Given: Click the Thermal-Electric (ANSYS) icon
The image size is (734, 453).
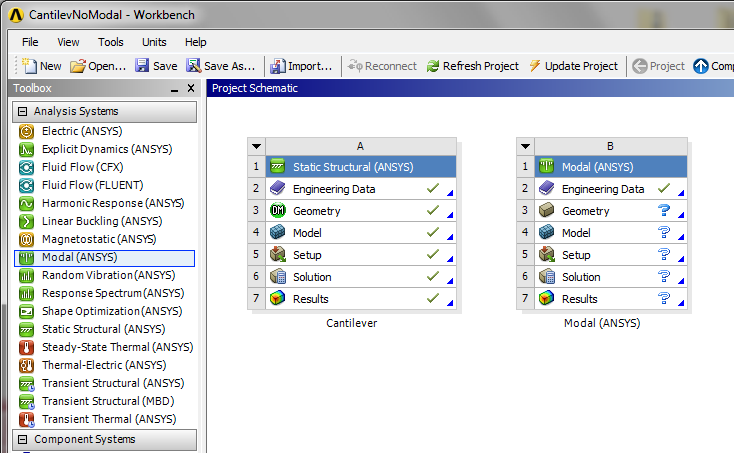Looking at the screenshot, I should coord(26,365).
